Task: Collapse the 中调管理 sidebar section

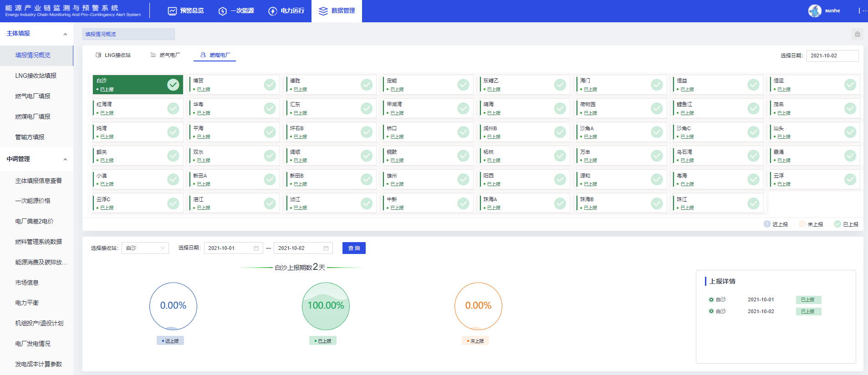Action: coord(65,159)
